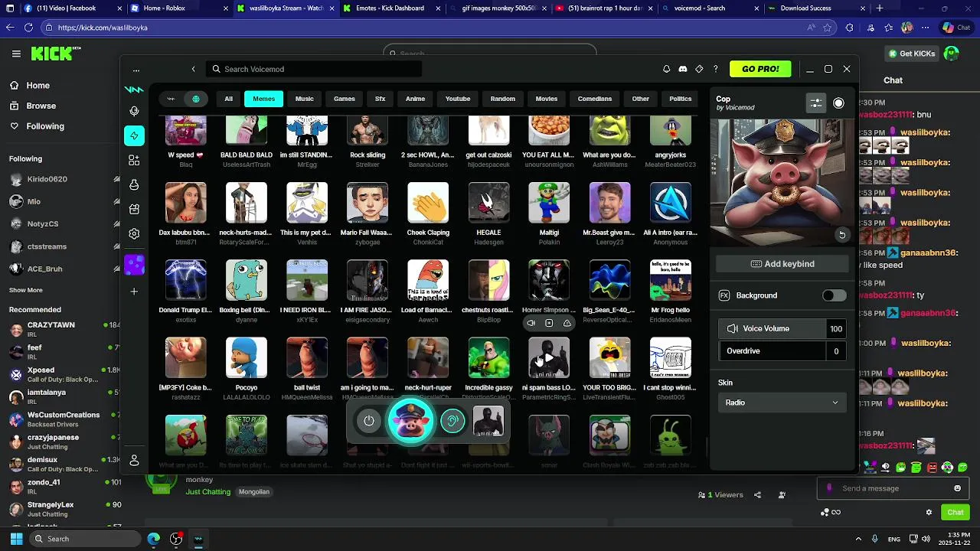Open Following in Kick sidebar
Image resolution: width=980 pixels, height=551 pixels.
(x=45, y=126)
